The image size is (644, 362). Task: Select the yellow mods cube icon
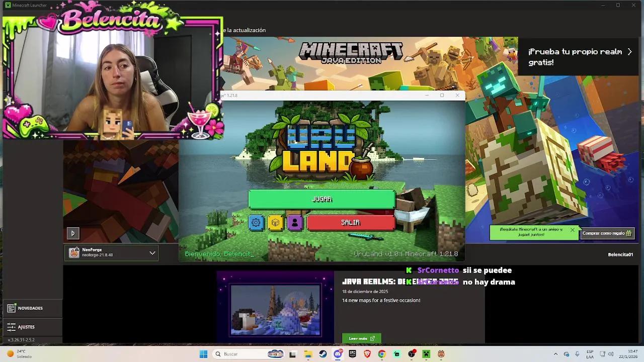pyautogui.click(x=276, y=222)
